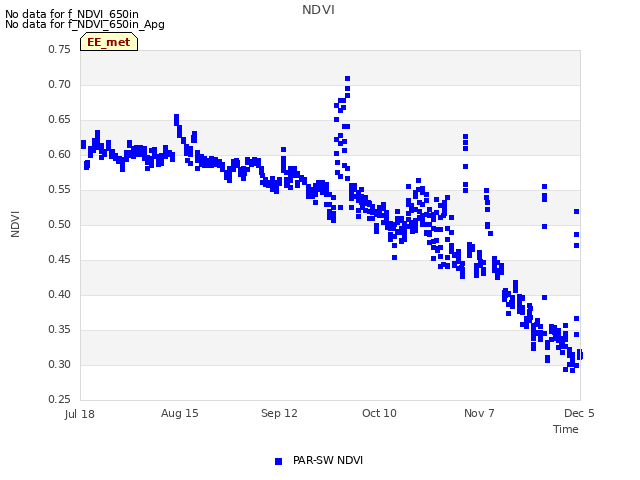Click the 0.35 y-axis tick label
This screenshot has height=480, width=640.
tap(60, 329)
